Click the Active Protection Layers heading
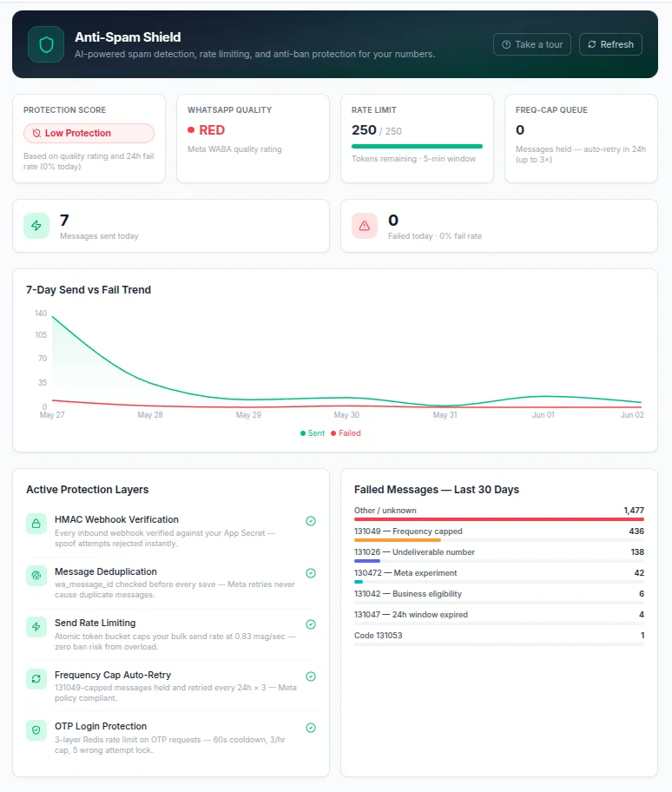The image size is (672, 792). click(x=88, y=490)
